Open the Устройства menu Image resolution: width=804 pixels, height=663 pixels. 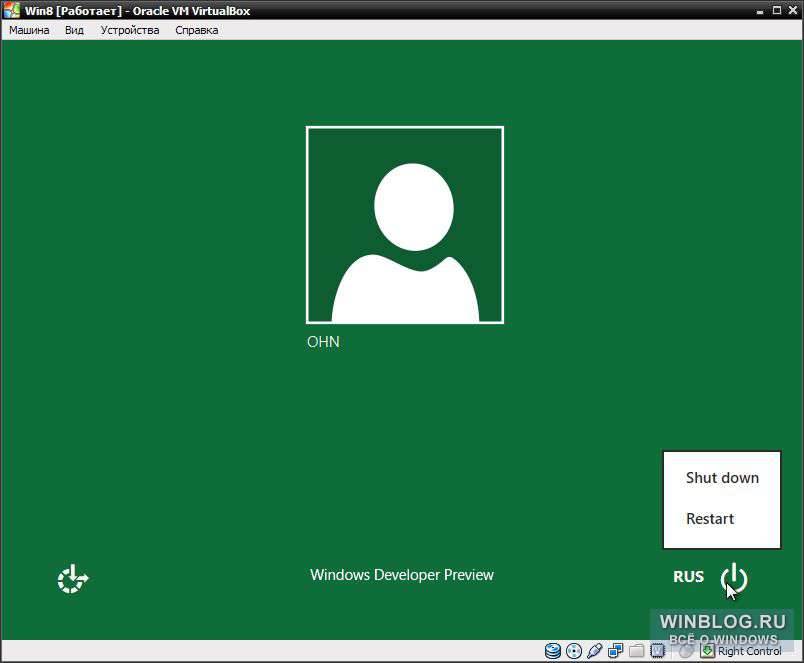tap(130, 30)
